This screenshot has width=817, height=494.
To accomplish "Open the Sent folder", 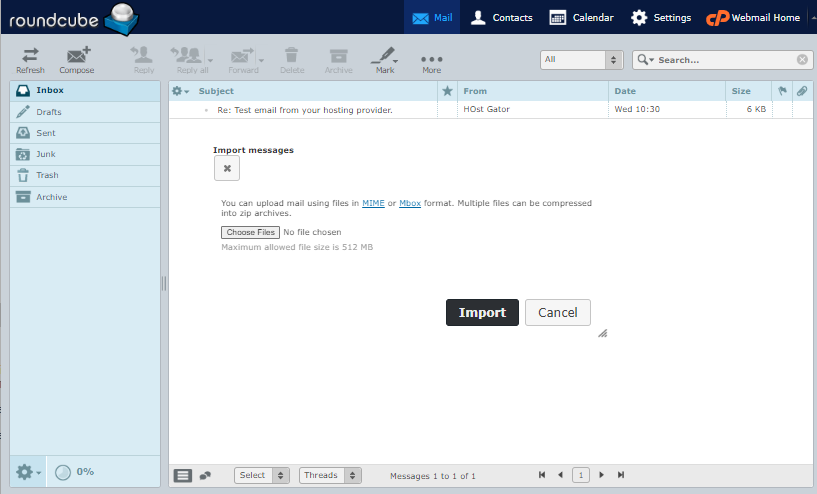I will [85, 133].
